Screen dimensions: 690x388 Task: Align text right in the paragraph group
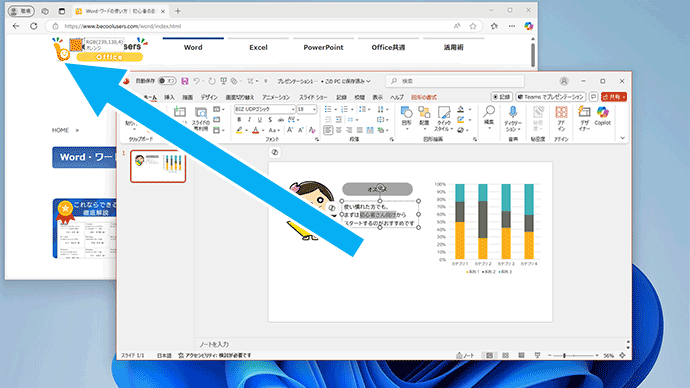click(349, 130)
